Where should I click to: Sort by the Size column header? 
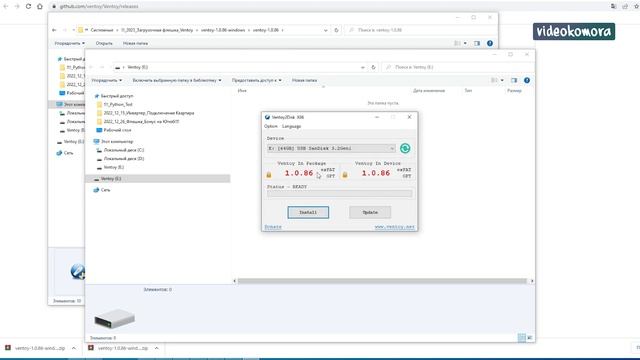[514, 91]
